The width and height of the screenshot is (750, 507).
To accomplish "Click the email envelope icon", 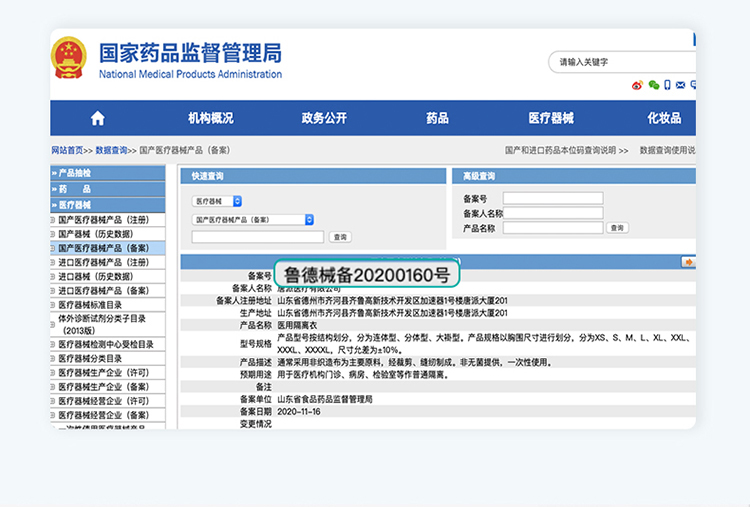I will pos(681,86).
